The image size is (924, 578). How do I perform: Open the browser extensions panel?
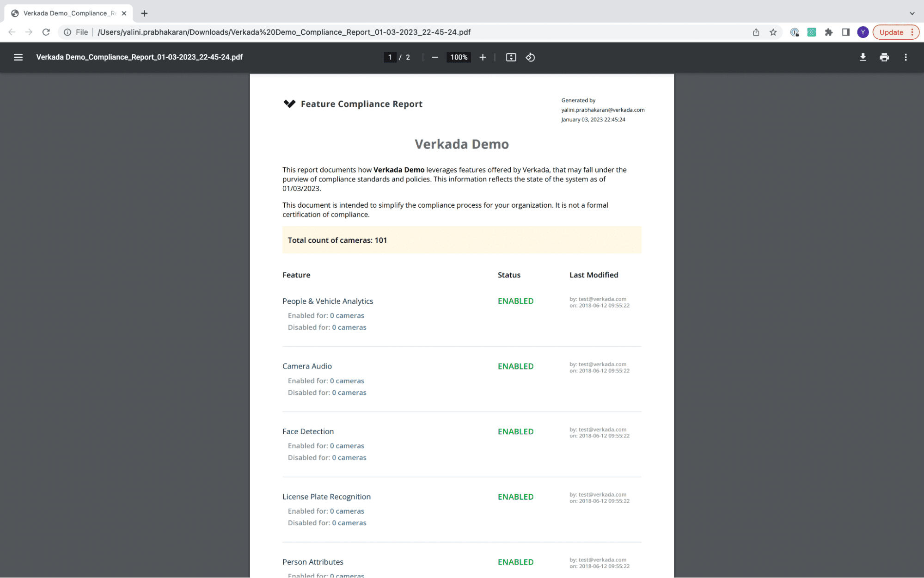(829, 32)
